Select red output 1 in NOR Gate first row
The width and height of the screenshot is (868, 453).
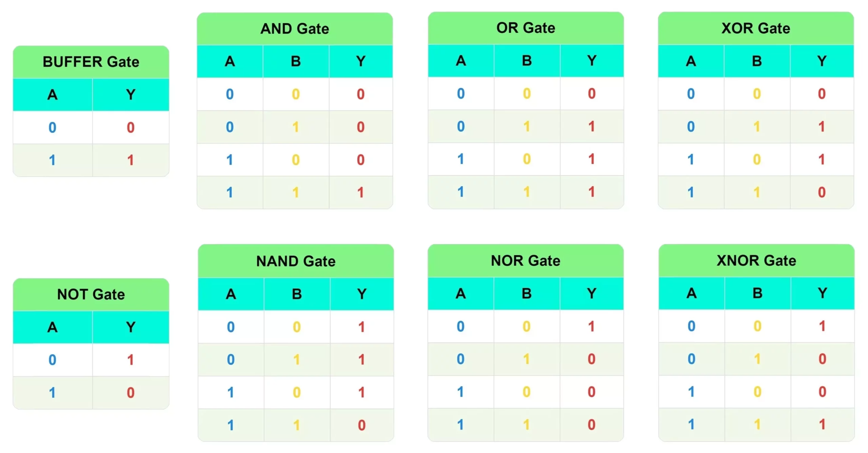click(x=591, y=326)
